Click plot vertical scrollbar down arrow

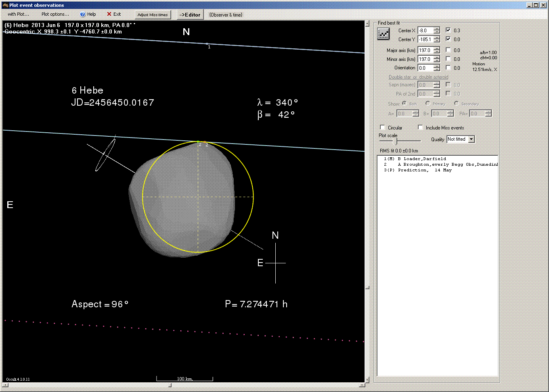point(367,379)
